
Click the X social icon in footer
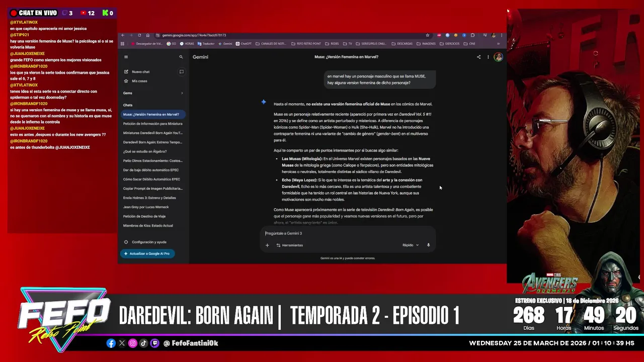pyautogui.click(x=122, y=343)
